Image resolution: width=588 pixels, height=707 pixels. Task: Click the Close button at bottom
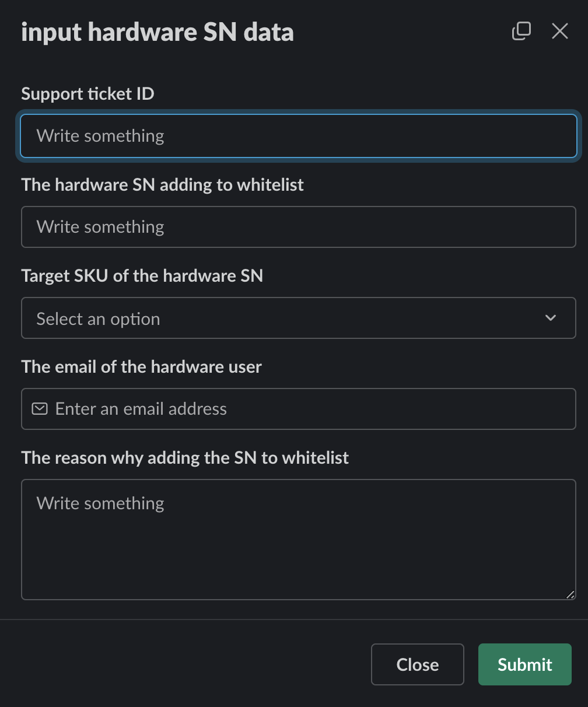pos(418,664)
